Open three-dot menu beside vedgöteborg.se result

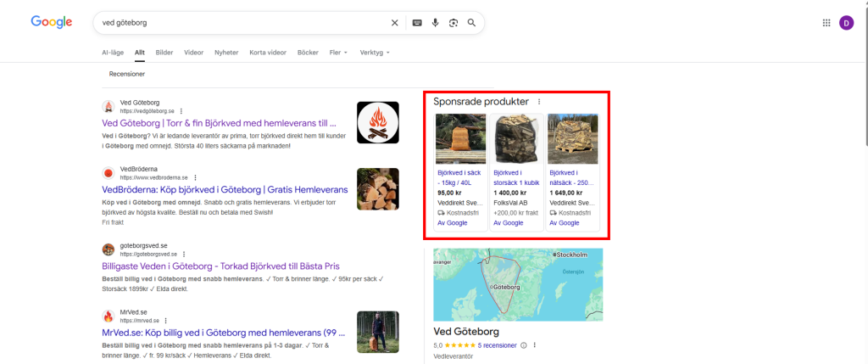[181, 111]
